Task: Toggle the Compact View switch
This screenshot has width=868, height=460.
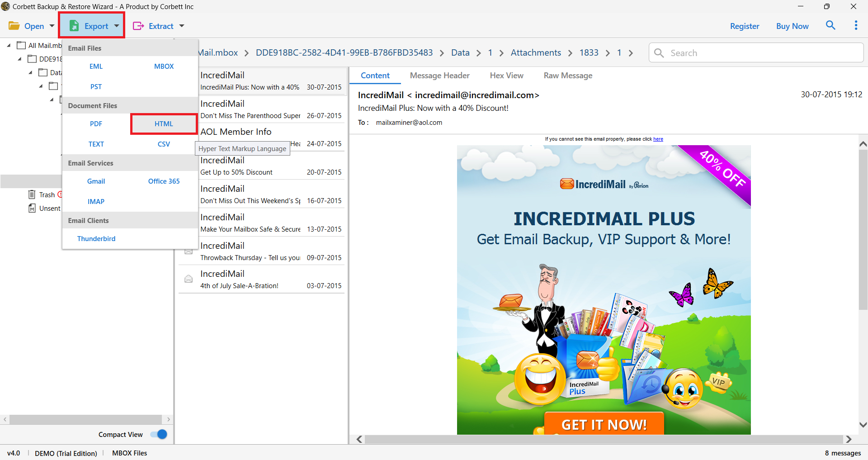Action: (x=159, y=434)
